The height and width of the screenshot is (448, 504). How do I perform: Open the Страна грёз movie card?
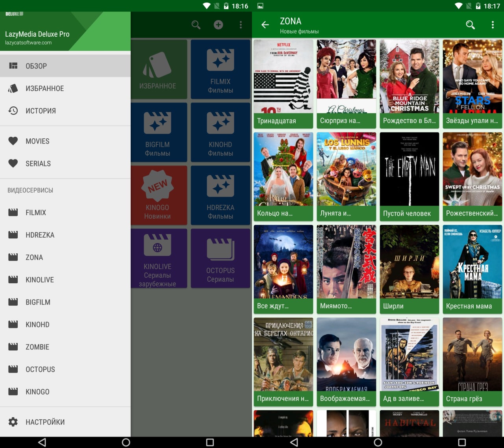click(x=472, y=362)
